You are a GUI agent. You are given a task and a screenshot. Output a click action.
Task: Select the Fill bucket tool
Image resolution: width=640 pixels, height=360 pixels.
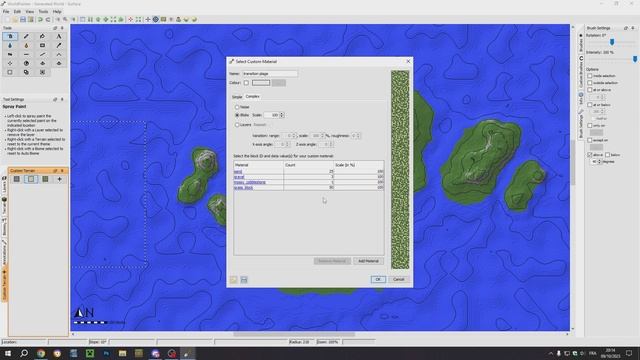(x=42, y=36)
